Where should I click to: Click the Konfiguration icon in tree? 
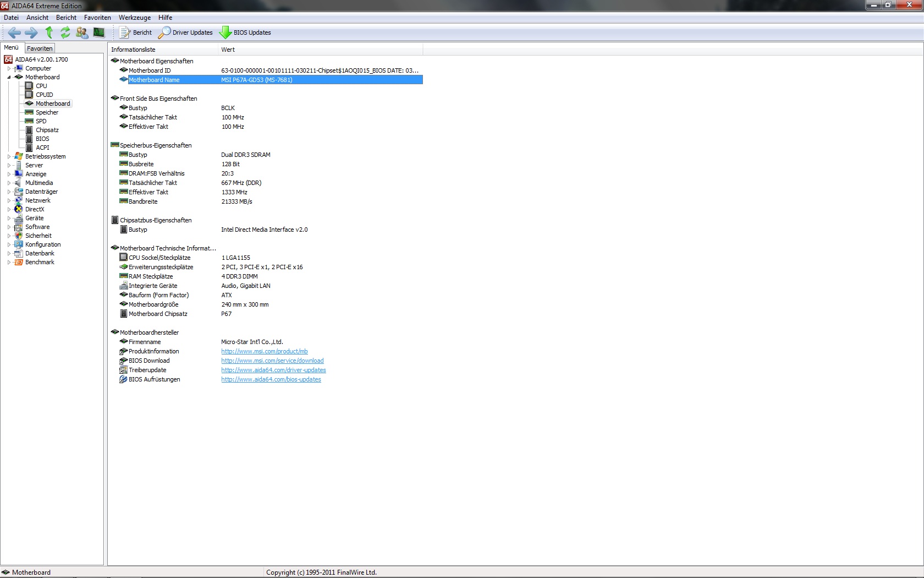(x=19, y=244)
